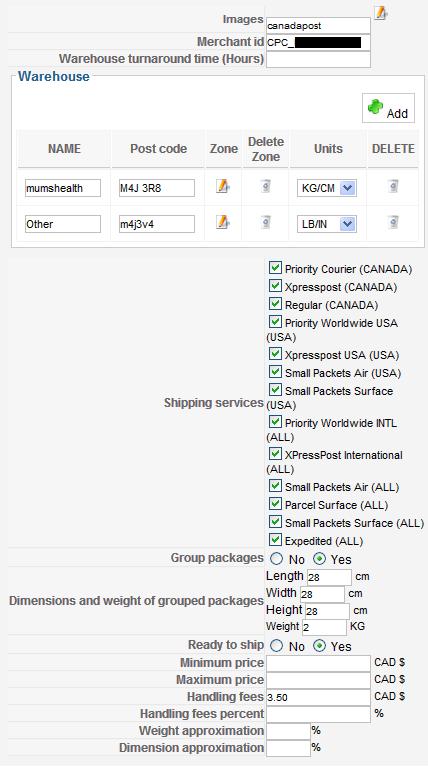Open LB/IN units dropdown for Other
Viewport: 428px width, 779px height.
coord(327,224)
